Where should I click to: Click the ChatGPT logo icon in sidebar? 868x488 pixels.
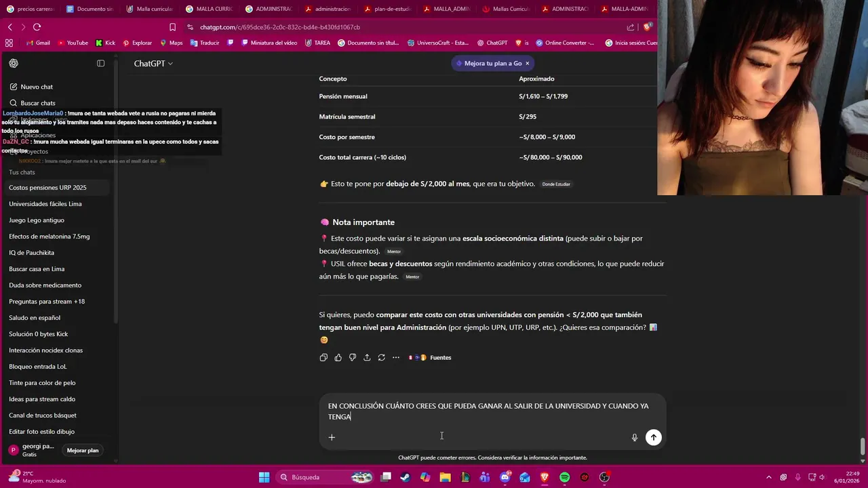point(14,63)
